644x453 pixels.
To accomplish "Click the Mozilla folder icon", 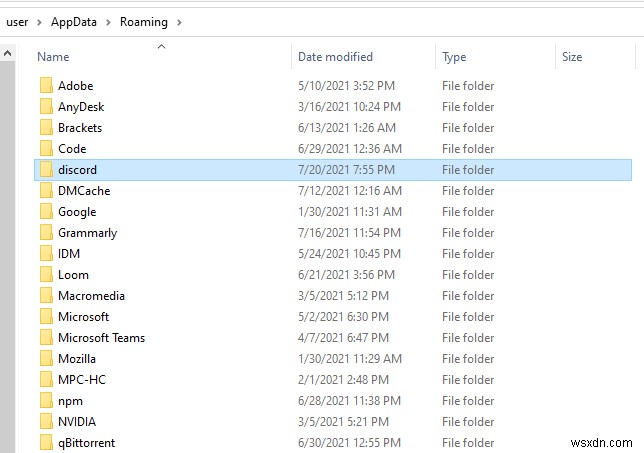I will [x=46, y=358].
